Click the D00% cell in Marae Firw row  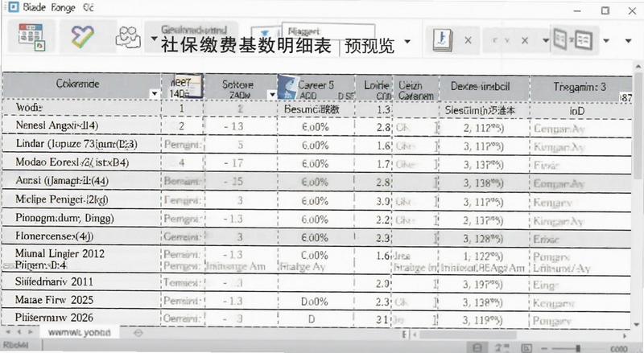click(x=315, y=302)
